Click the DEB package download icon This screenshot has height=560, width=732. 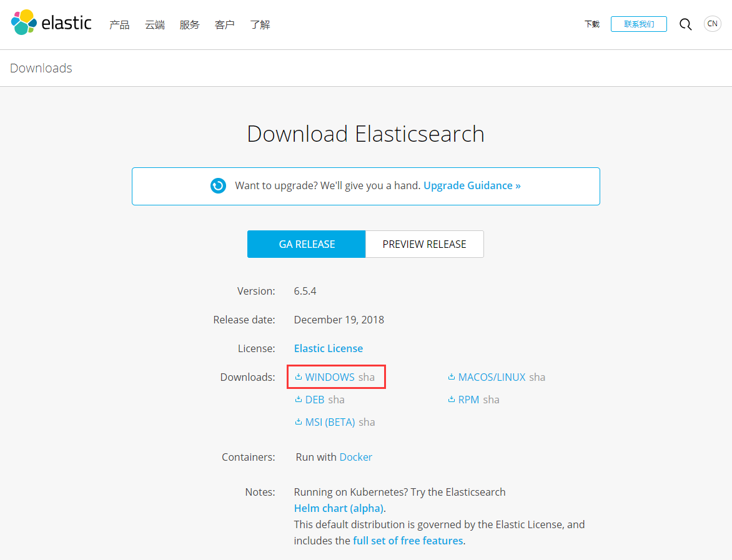[x=299, y=399]
